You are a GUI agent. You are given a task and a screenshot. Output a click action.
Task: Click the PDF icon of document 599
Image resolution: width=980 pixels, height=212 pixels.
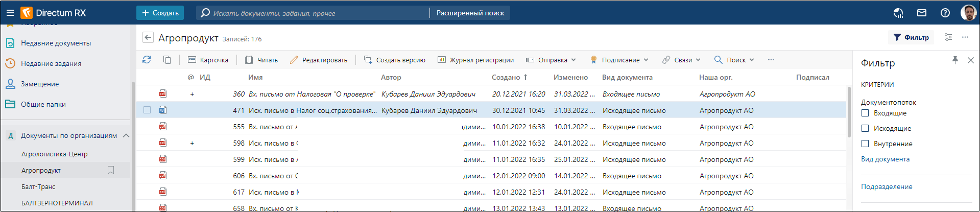click(x=162, y=159)
